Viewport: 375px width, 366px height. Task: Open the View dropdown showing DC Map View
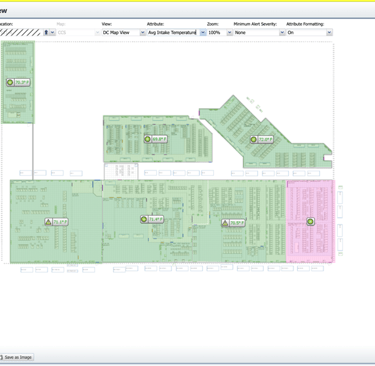[123, 32]
